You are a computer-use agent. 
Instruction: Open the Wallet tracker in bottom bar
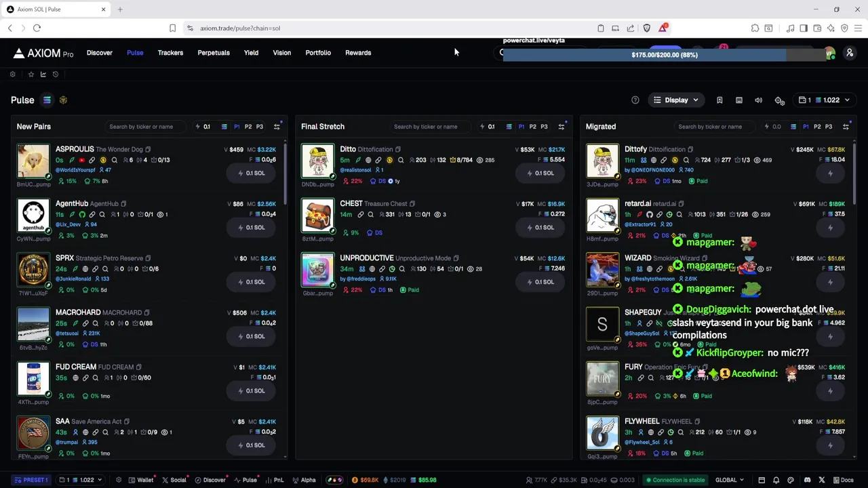(141, 480)
